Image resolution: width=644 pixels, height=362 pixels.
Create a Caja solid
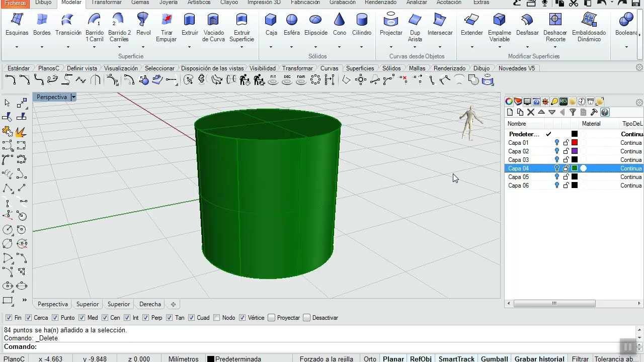point(271,25)
